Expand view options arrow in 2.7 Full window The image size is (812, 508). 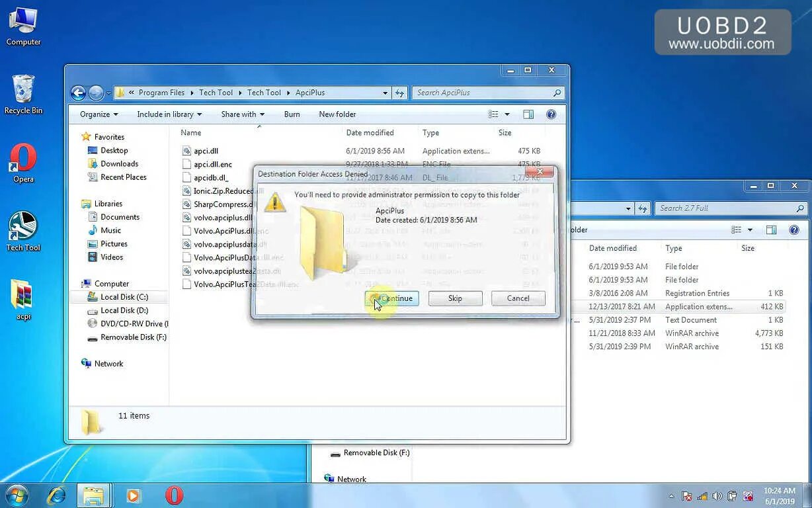tap(750, 230)
